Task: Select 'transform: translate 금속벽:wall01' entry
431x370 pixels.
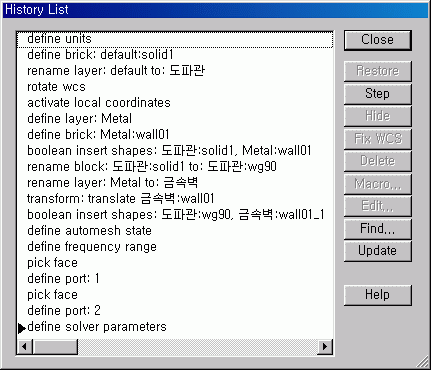Action: coord(175,199)
